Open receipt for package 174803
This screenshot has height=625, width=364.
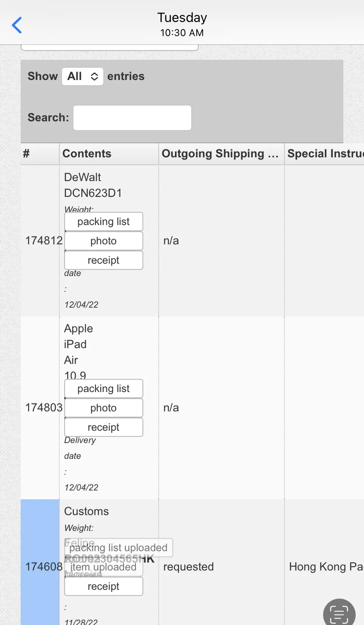click(x=104, y=427)
